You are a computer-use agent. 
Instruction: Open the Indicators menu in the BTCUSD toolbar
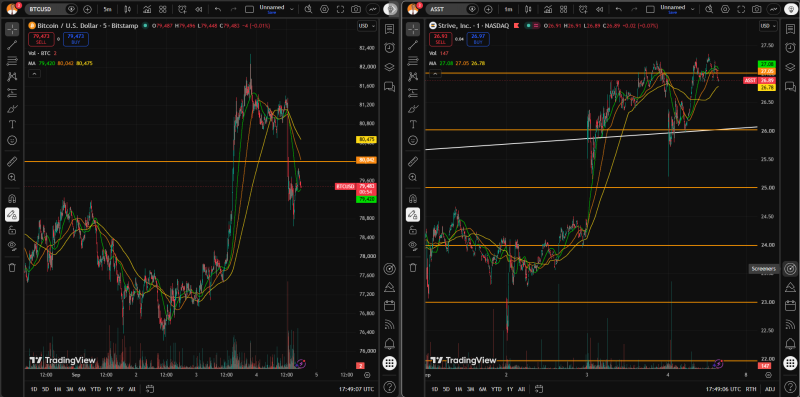(147, 9)
